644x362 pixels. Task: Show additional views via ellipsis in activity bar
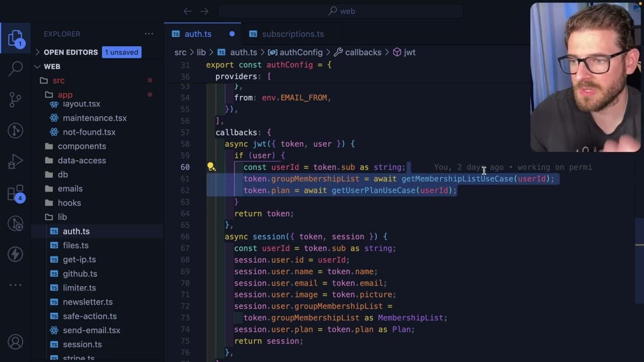coord(15,285)
